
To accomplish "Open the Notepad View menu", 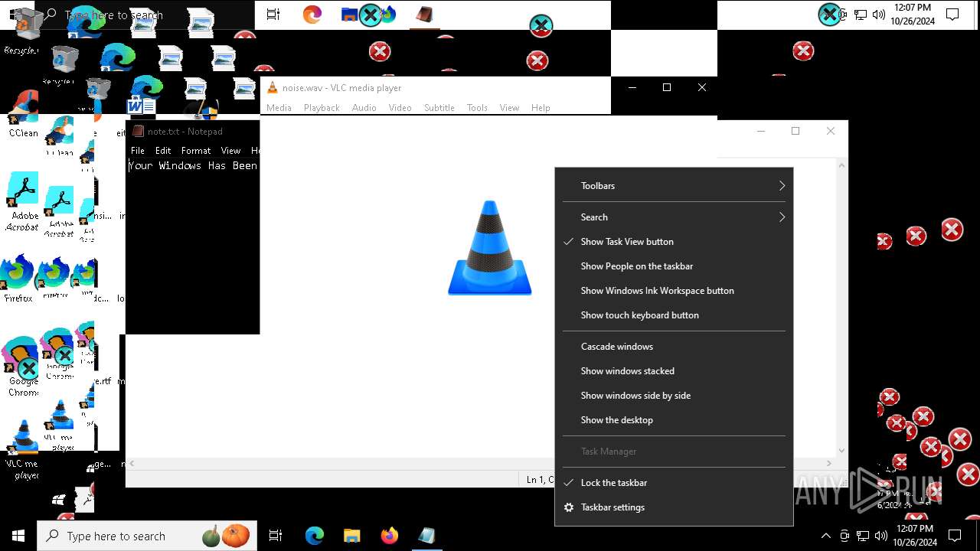I will tap(230, 151).
